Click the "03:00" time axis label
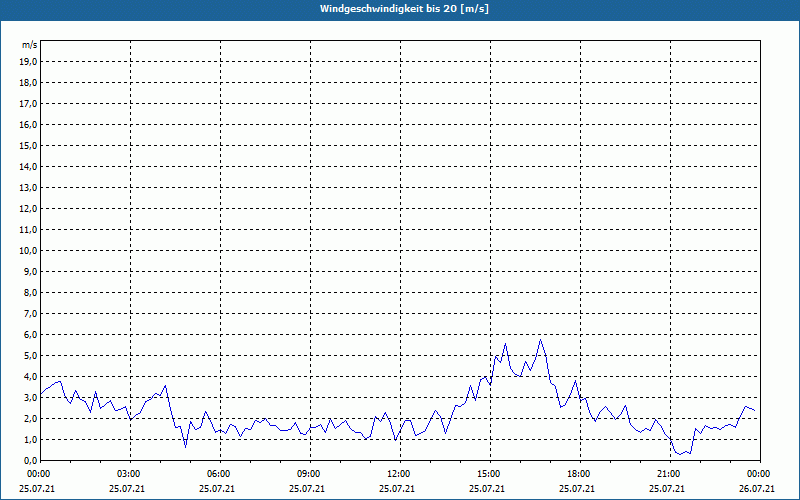The height and width of the screenshot is (500, 800). click(x=129, y=474)
